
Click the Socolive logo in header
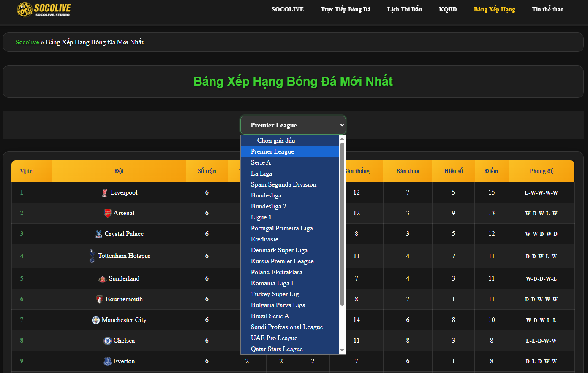(44, 9)
